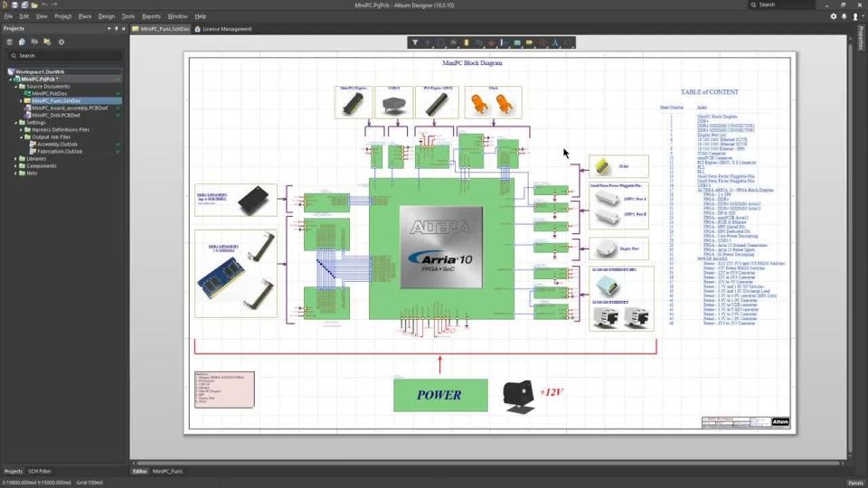
Task: Select the yellow Place Part tool
Action: click(x=467, y=42)
